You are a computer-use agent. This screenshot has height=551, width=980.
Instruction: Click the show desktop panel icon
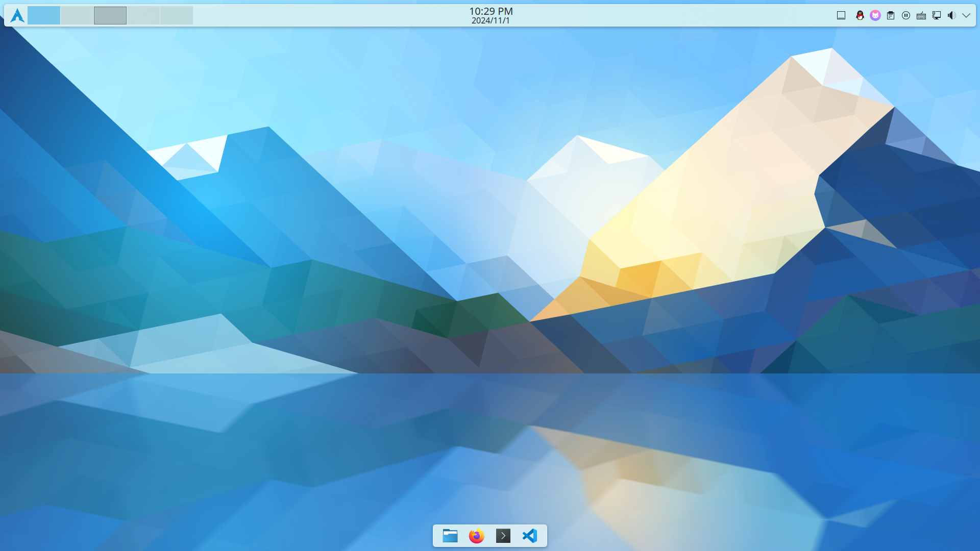(841, 15)
